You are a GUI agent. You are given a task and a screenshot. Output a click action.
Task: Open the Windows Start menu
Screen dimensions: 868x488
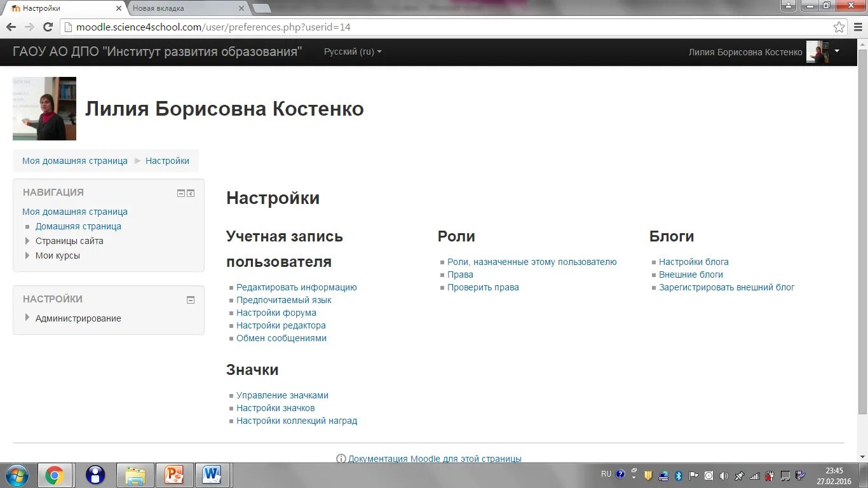tap(17, 475)
